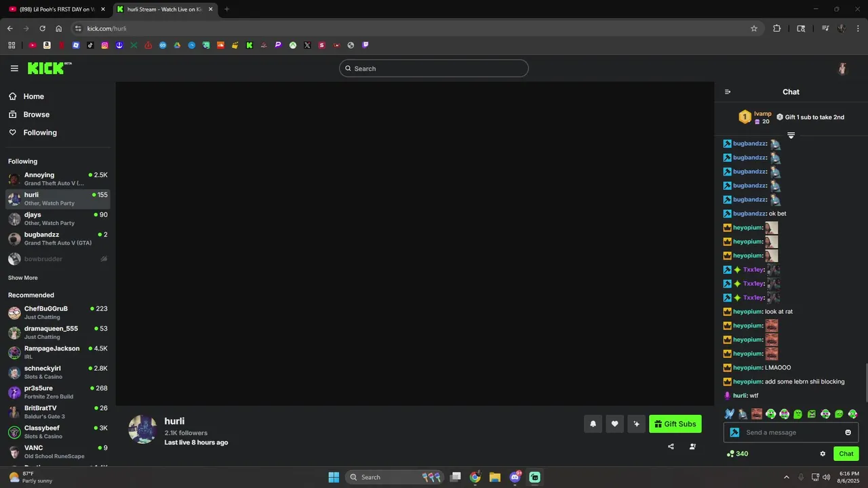Open recommended channel Classybeef
Viewport: 868px width, 488px height.
58,432
